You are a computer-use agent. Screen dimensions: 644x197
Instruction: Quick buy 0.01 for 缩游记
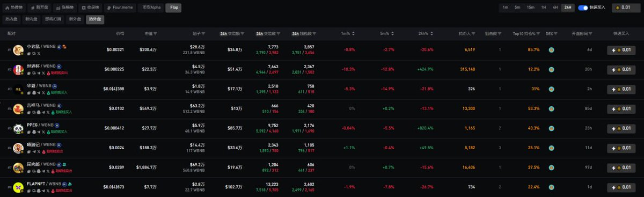(x=621, y=148)
